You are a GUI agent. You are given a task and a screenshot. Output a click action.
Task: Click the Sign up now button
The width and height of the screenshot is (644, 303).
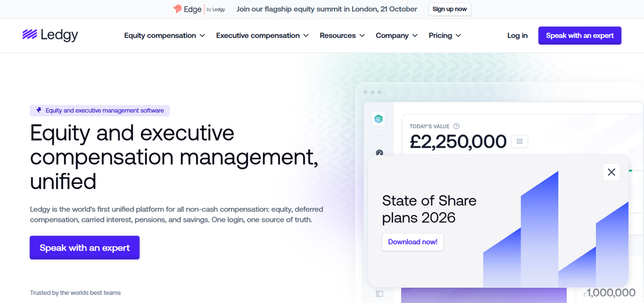(x=450, y=9)
